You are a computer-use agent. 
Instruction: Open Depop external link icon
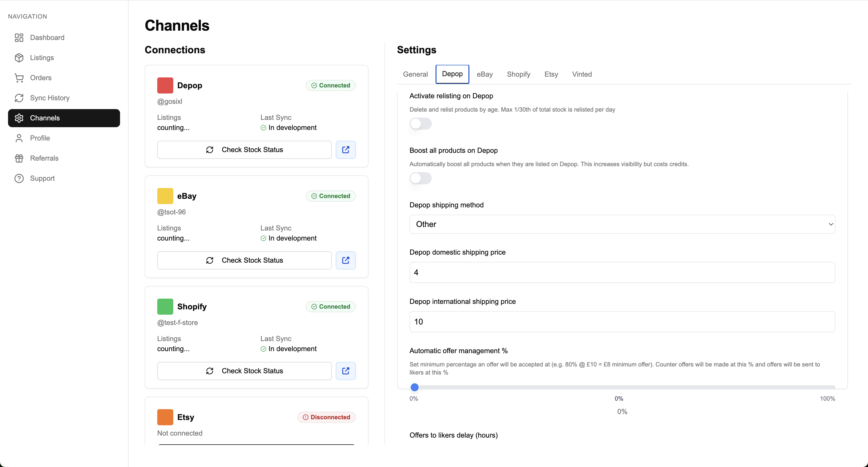click(x=345, y=150)
